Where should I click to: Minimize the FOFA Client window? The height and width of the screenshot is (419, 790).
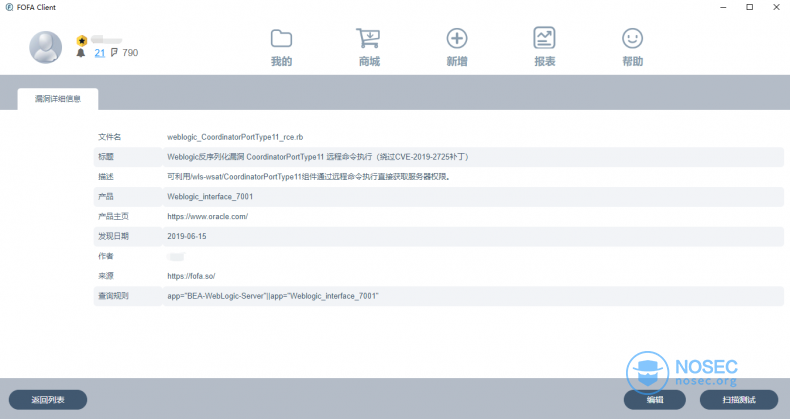point(723,7)
